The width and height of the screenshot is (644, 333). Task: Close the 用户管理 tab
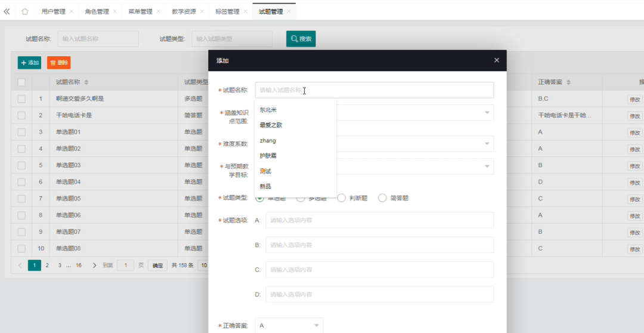tap(72, 11)
